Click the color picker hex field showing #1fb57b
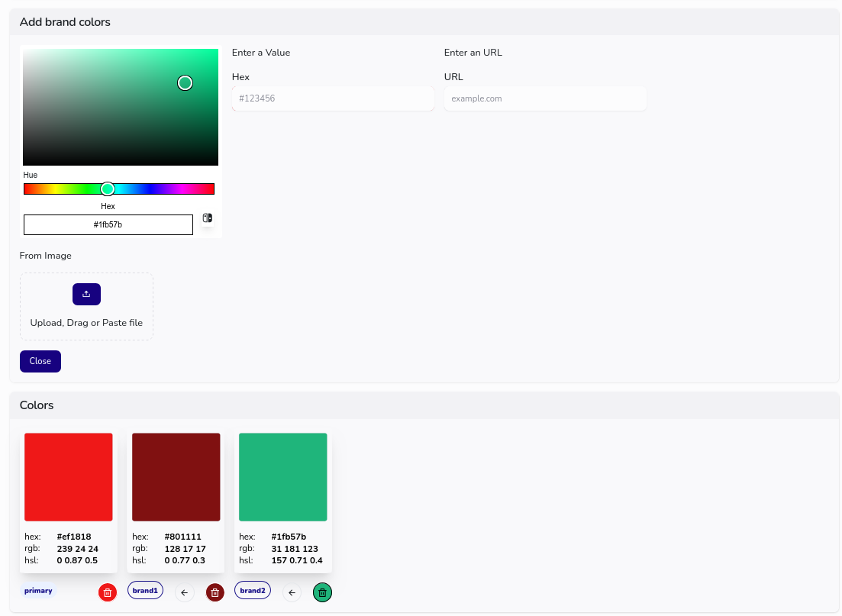 point(108,224)
